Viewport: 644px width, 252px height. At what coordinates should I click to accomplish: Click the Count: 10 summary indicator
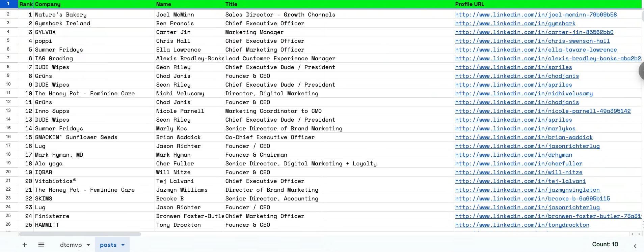605,244
